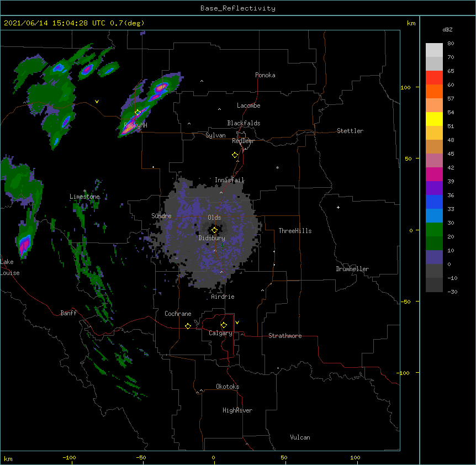Click the Stettler city label
The height and width of the screenshot is (465, 476).
click(350, 131)
